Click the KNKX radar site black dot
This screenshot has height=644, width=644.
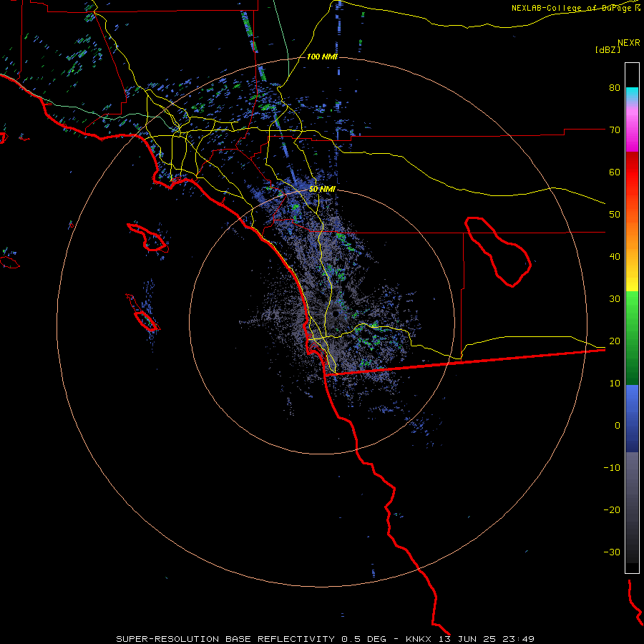click(335, 314)
